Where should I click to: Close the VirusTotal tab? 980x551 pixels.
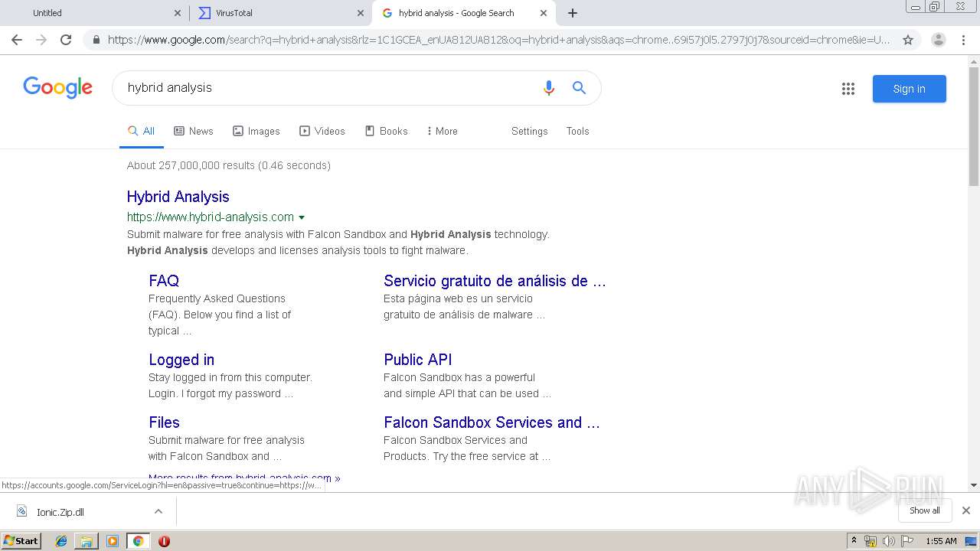tap(361, 13)
